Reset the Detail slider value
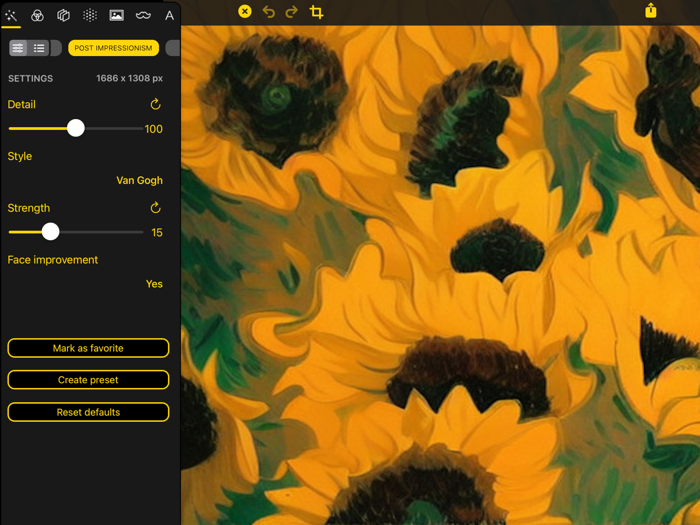The width and height of the screenshot is (700, 525). pyautogui.click(x=155, y=104)
